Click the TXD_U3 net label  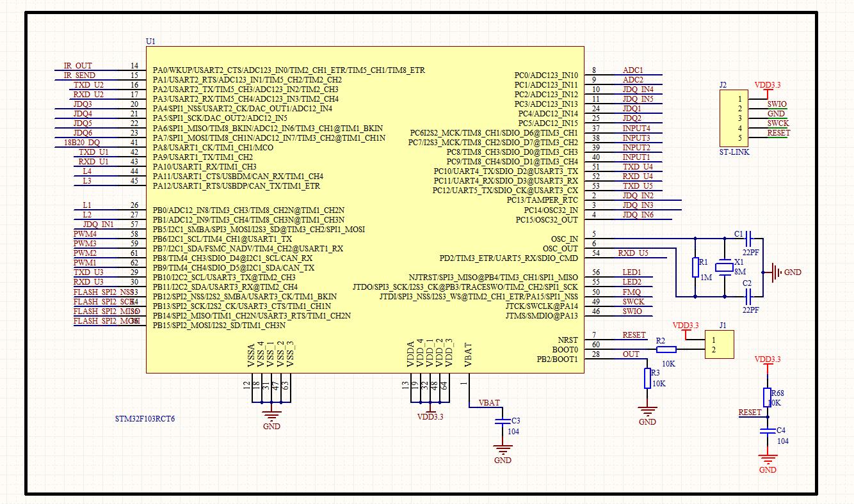pyautogui.click(x=88, y=272)
